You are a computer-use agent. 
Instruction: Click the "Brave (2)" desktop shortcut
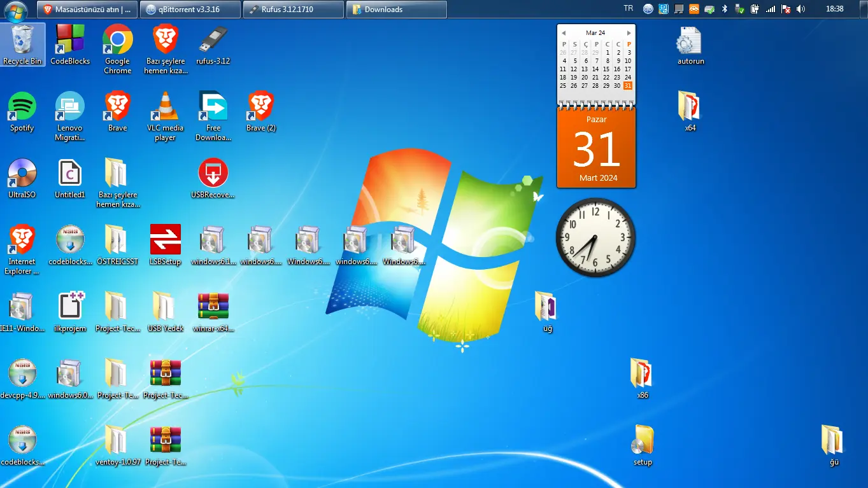click(x=261, y=111)
